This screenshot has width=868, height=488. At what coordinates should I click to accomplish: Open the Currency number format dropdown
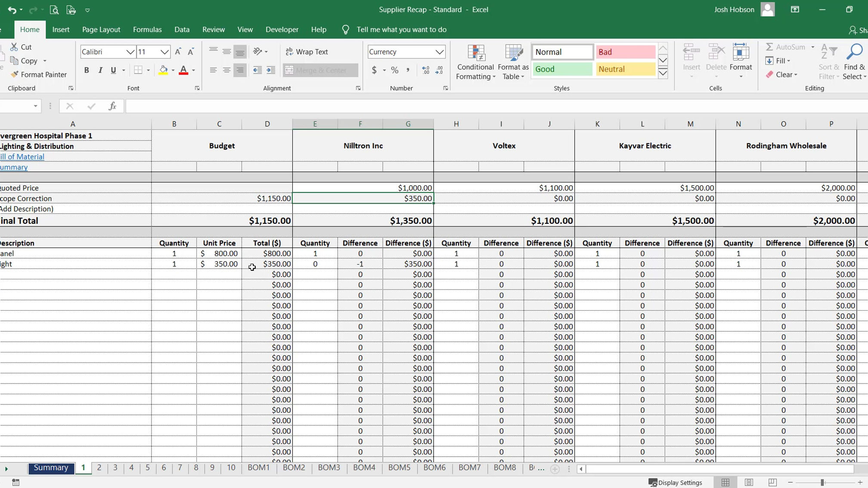439,52
